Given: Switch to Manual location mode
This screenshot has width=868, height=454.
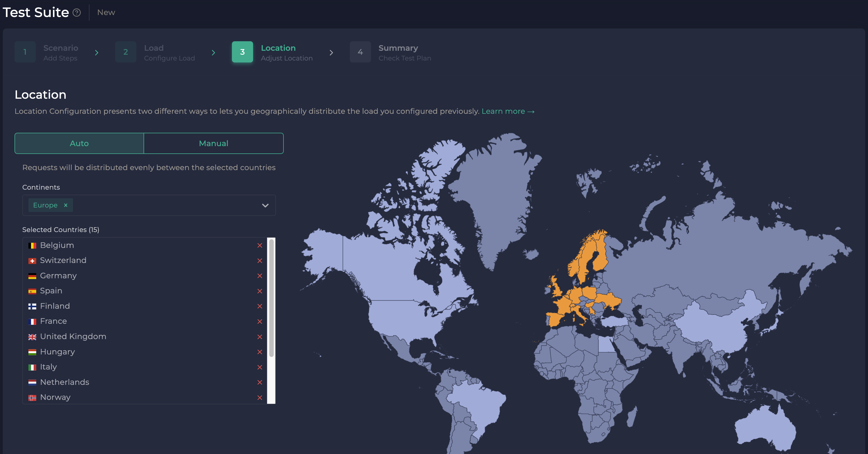Looking at the screenshot, I should click(x=213, y=143).
